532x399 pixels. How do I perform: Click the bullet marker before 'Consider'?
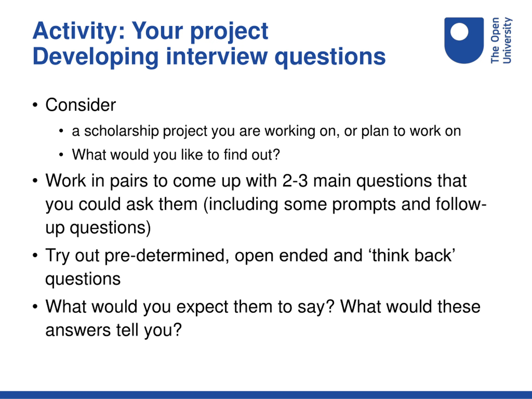pos(35,105)
